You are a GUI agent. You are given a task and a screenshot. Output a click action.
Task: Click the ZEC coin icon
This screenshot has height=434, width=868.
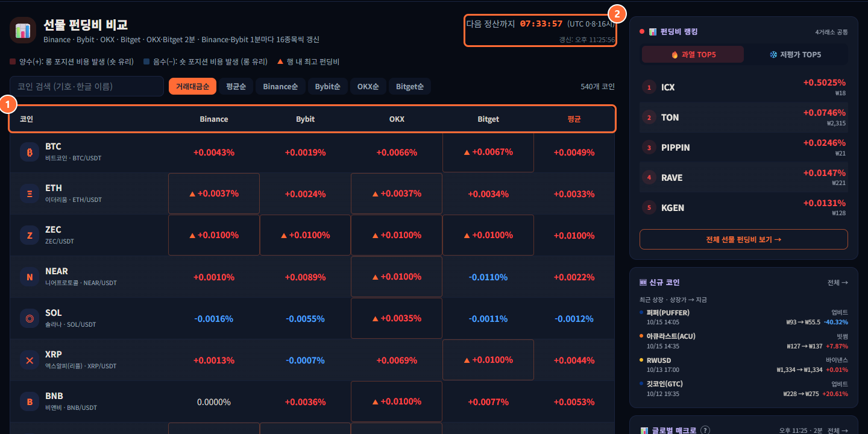(x=30, y=235)
